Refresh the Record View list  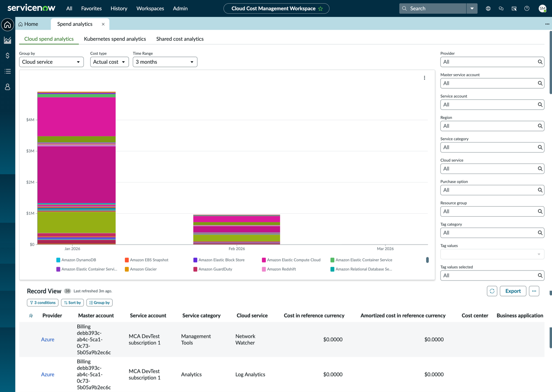(x=492, y=291)
